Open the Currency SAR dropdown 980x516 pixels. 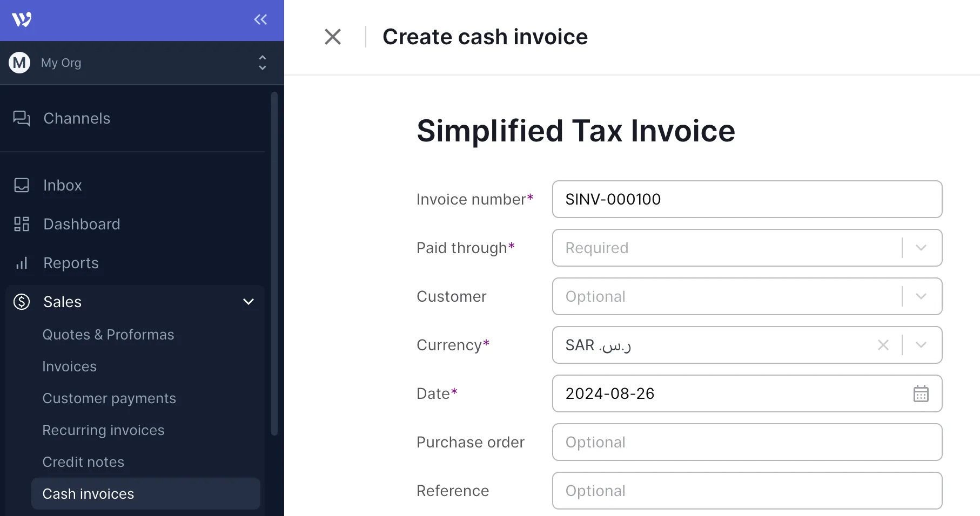pyautogui.click(x=747, y=345)
